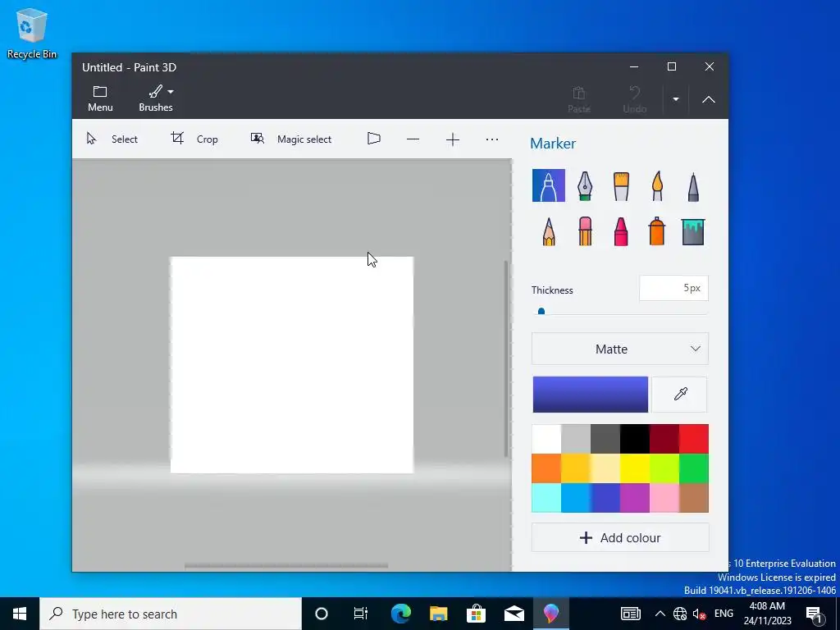Open the notification centre icon
The image size is (840, 630).
click(x=815, y=614)
